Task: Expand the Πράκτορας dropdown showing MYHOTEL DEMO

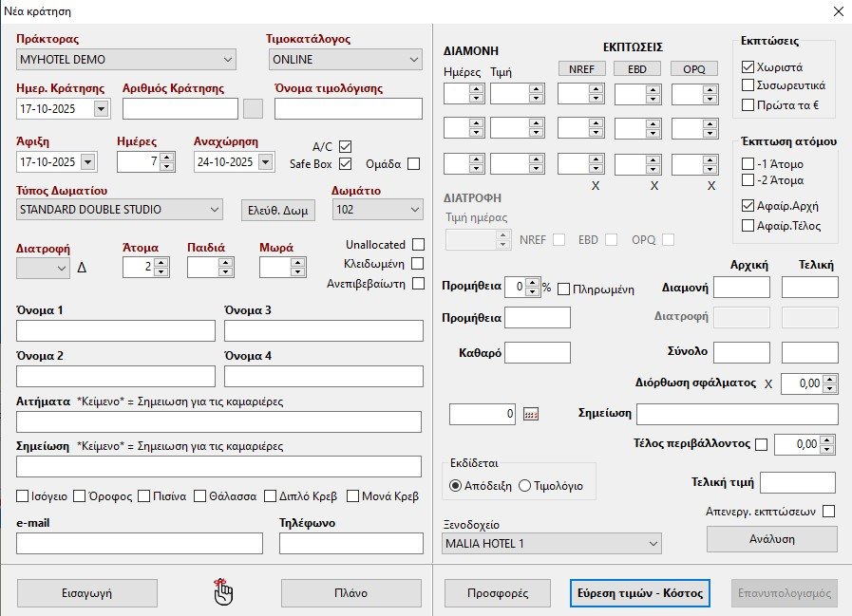Action: 226,60
